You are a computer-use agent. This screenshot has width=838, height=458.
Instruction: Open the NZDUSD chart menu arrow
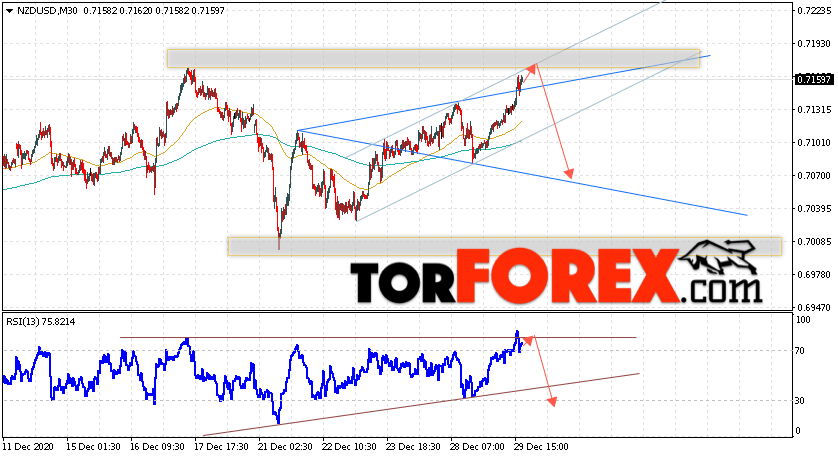[x=9, y=11]
